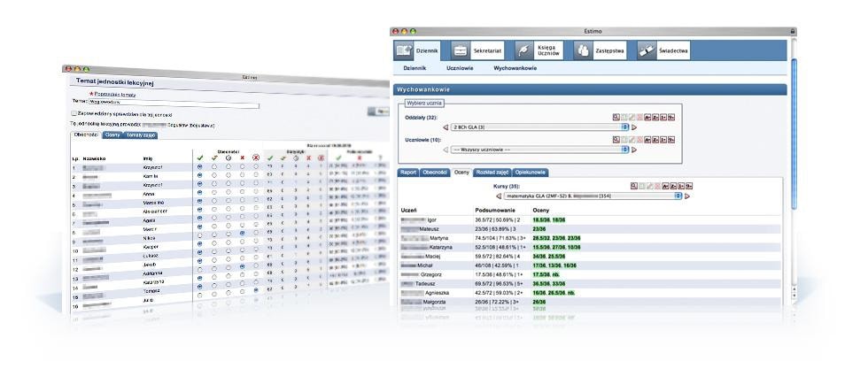The image size is (868, 369).
Task: Open the Księga Uczniów module
Action: pos(539,51)
